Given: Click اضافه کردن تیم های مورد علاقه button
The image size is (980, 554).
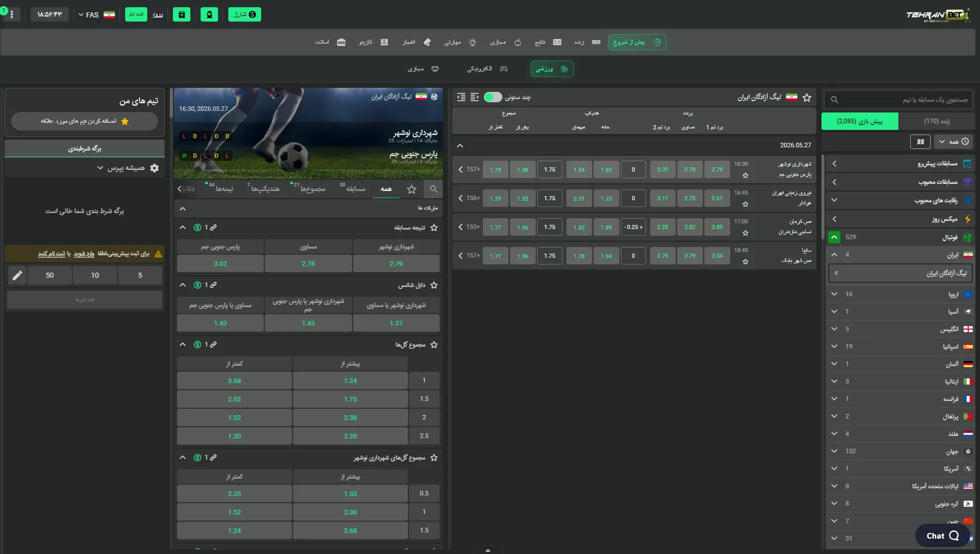Looking at the screenshot, I should pyautogui.click(x=85, y=121).
